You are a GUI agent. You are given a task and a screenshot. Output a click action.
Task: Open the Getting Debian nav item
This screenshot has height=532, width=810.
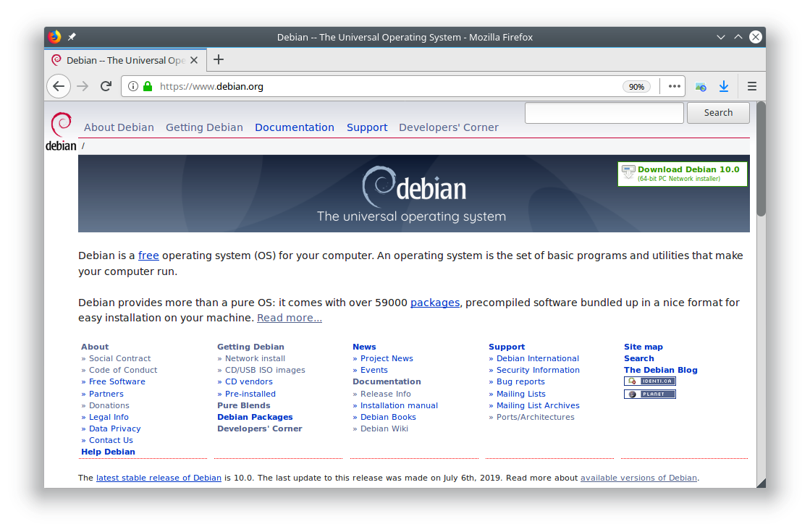point(204,127)
